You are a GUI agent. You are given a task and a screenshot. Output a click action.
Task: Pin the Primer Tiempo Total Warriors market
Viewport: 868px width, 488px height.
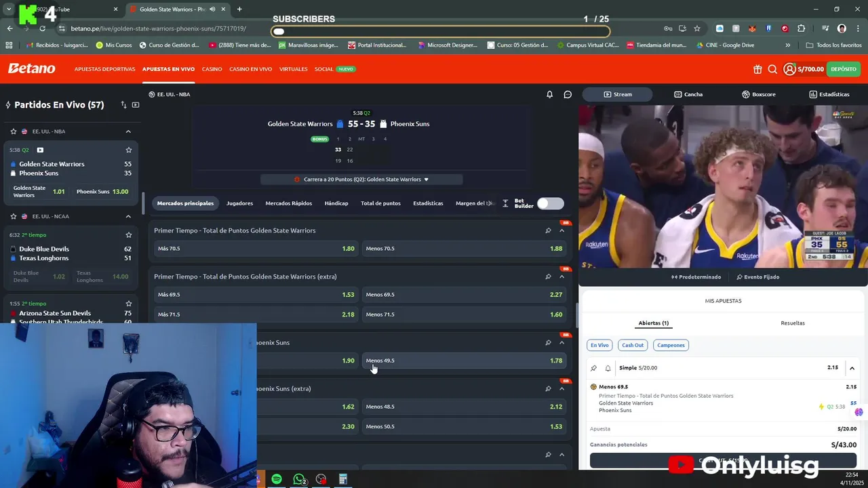point(548,230)
